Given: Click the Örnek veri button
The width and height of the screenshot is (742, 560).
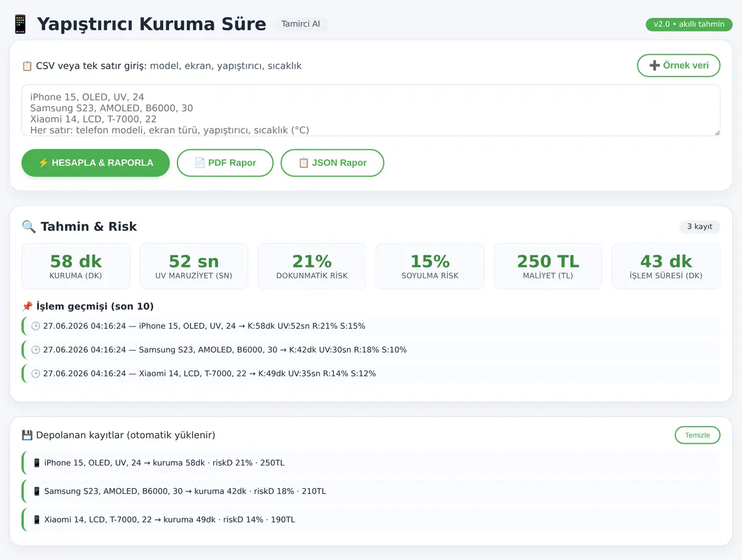Looking at the screenshot, I should point(679,66).
